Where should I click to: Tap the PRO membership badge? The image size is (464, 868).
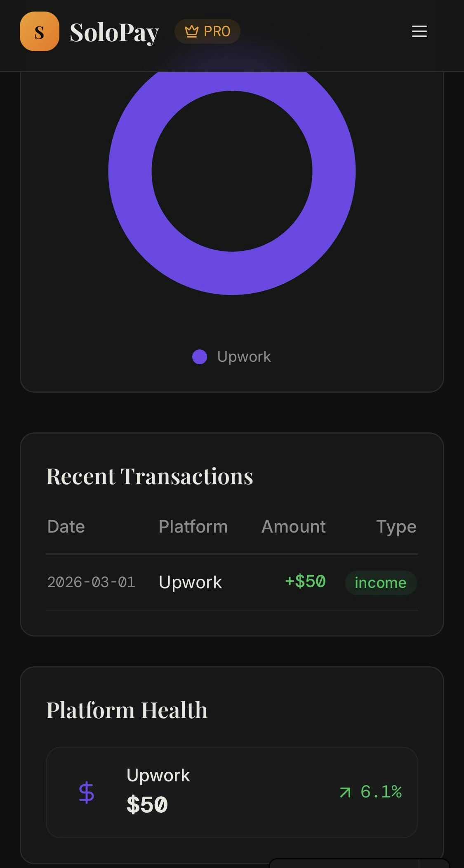tap(207, 31)
